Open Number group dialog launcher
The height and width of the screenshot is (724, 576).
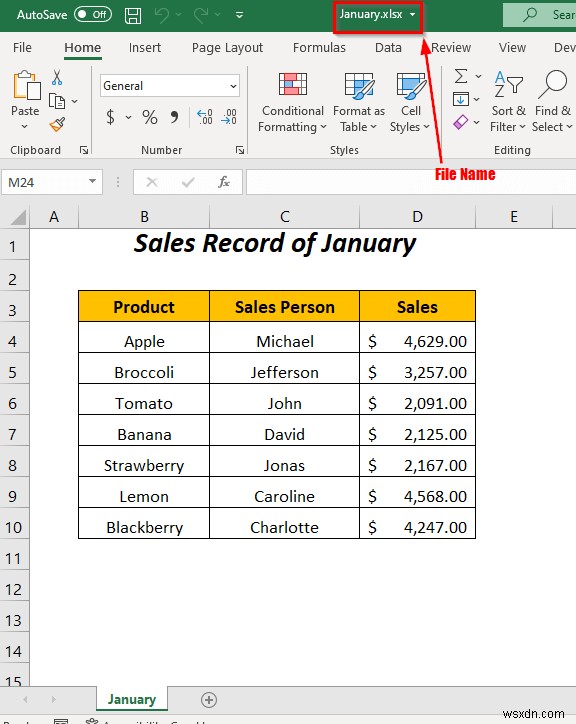pos(240,150)
